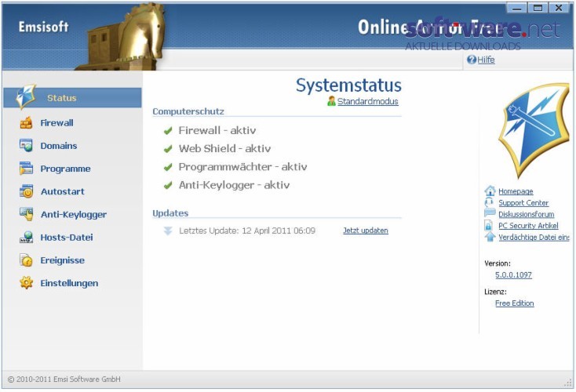Image resolution: width=576 pixels, height=392 pixels.
Task: Open the Programme section
Action: 65,169
